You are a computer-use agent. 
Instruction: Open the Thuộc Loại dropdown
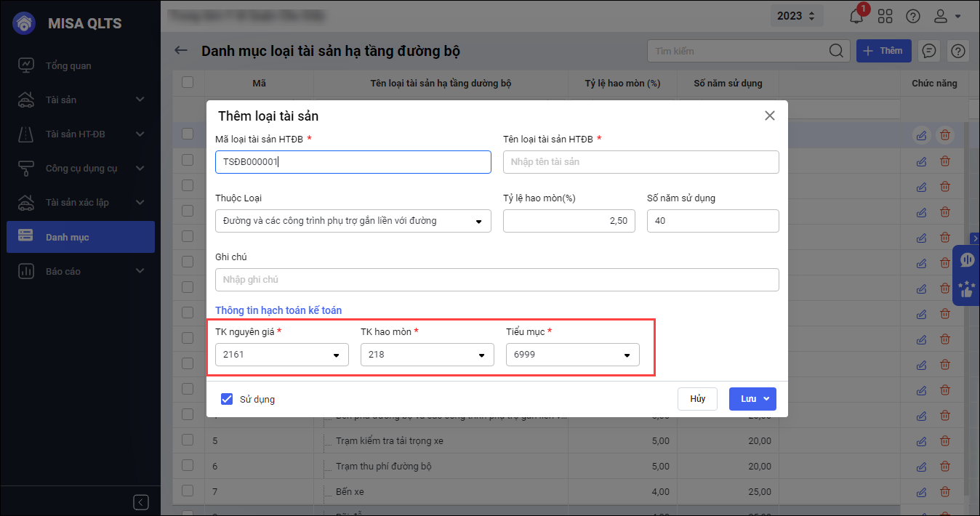point(353,221)
